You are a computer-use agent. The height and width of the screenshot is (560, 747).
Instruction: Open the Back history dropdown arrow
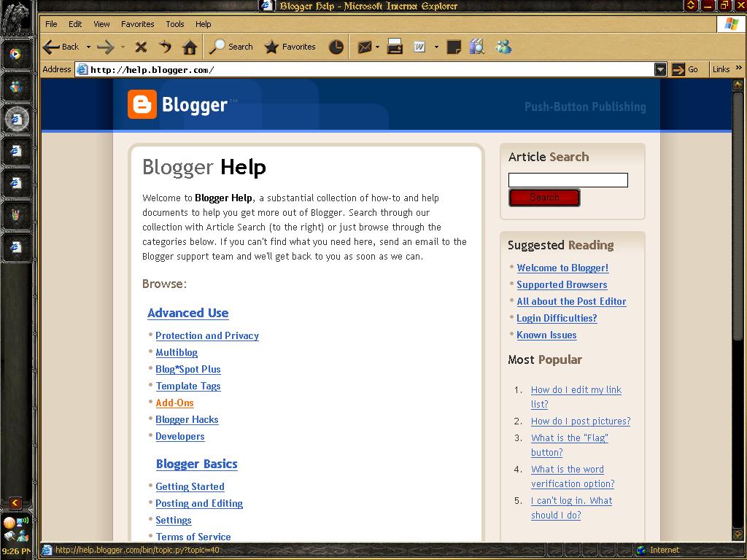click(x=88, y=47)
